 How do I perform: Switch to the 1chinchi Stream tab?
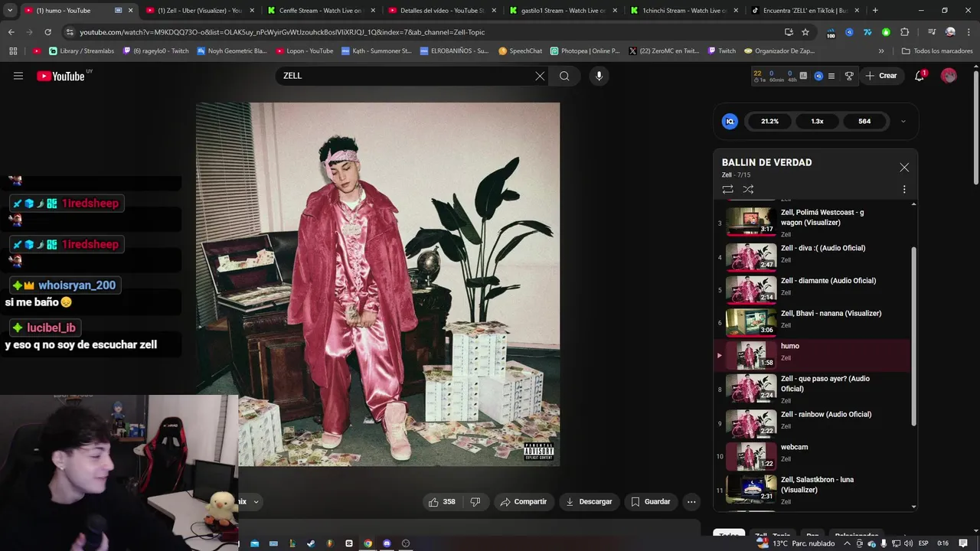point(685,11)
